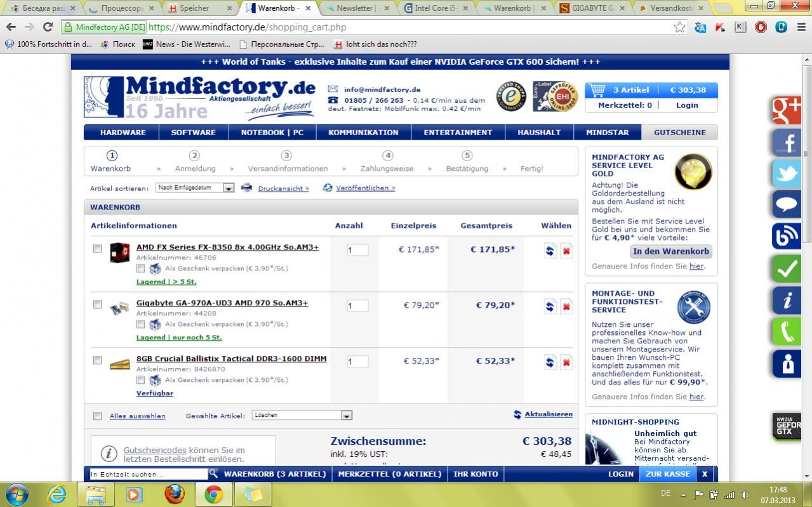The height and width of the screenshot is (507, 812).
Task: Switch to 'Intel Core i5' browser tab
Action: [x=436, y=8]
